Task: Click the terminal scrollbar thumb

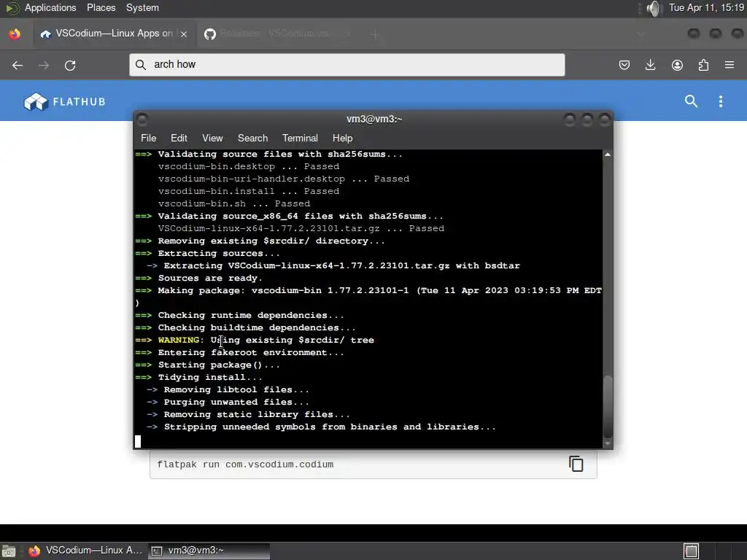Action: [x=608, y=406]
